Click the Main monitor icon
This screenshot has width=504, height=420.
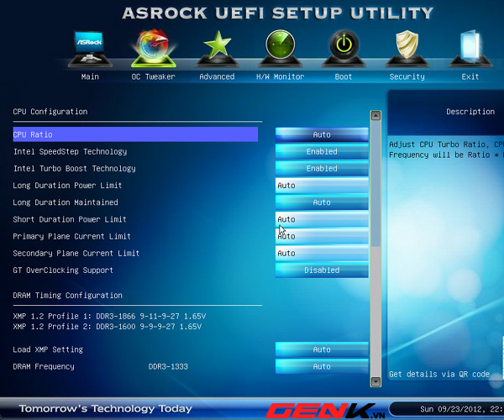(89, 50)
